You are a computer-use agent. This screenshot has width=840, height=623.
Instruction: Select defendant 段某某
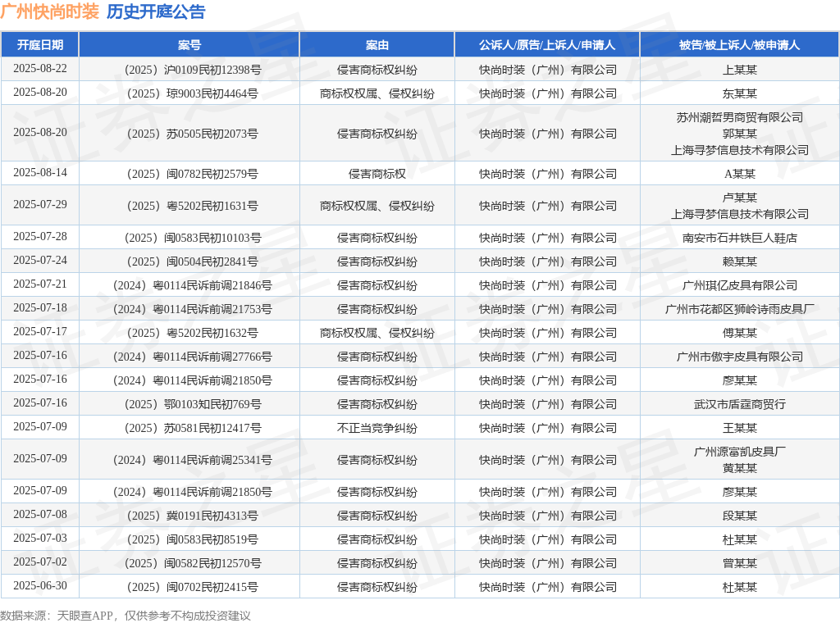coord(739,516)
